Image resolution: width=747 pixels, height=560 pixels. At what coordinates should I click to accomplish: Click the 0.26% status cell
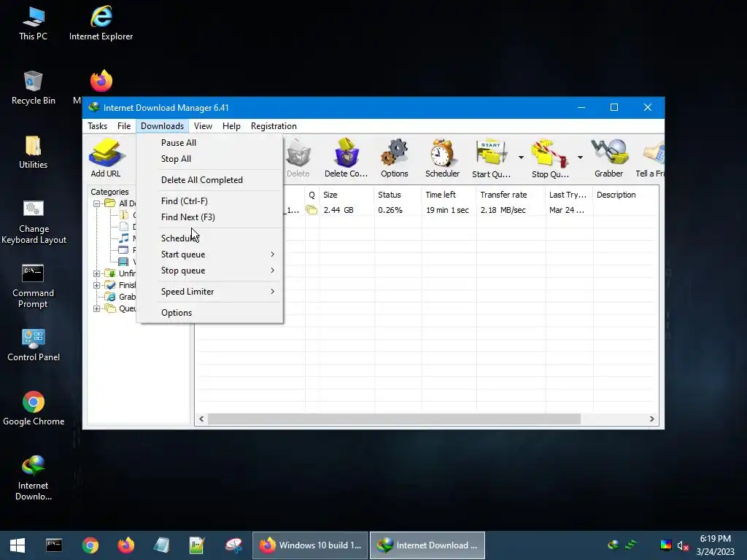pos(390,210)
